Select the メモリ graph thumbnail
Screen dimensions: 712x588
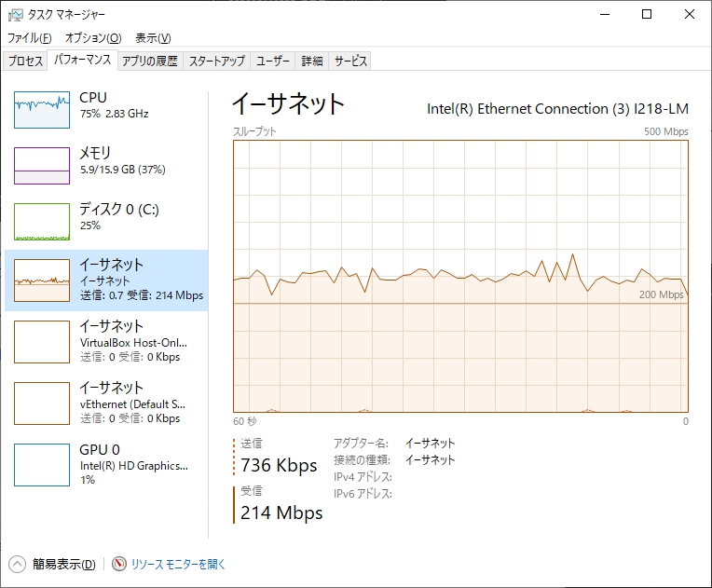pyautogui.click(x=42, y=166)
